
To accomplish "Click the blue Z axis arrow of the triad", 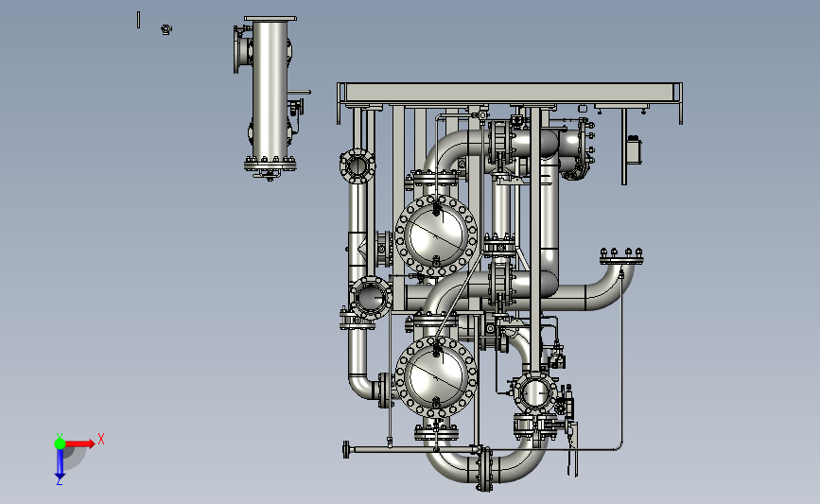I will pos(60,464).
